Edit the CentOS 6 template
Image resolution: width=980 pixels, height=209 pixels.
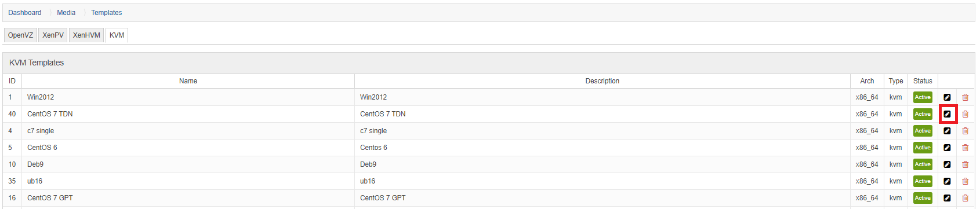pyautogui.click(x=947, y=148)
